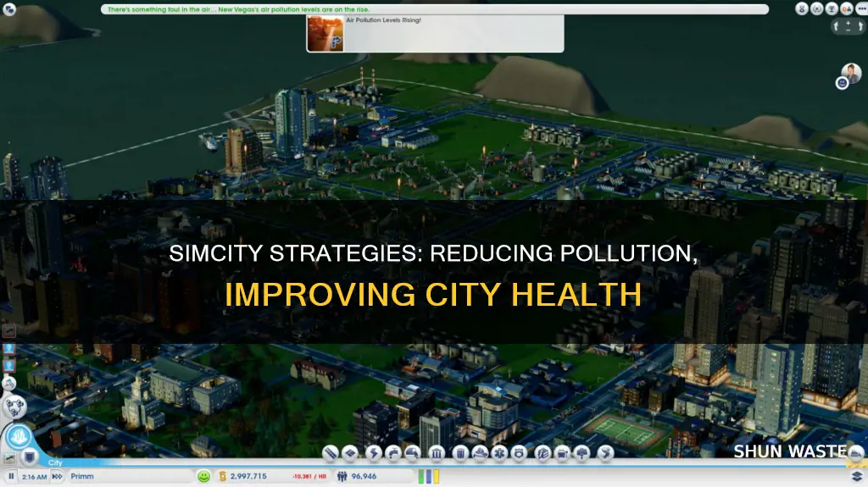Open the Sewage menu
This screenshot has width=868, height=487.
[x=413, y=453]
